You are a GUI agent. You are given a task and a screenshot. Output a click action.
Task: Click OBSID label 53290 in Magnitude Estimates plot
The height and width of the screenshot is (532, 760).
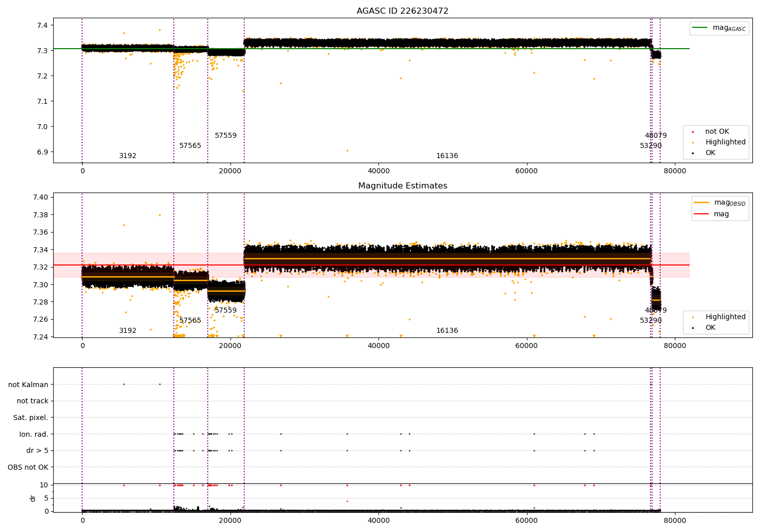click(x=651, y=321)
